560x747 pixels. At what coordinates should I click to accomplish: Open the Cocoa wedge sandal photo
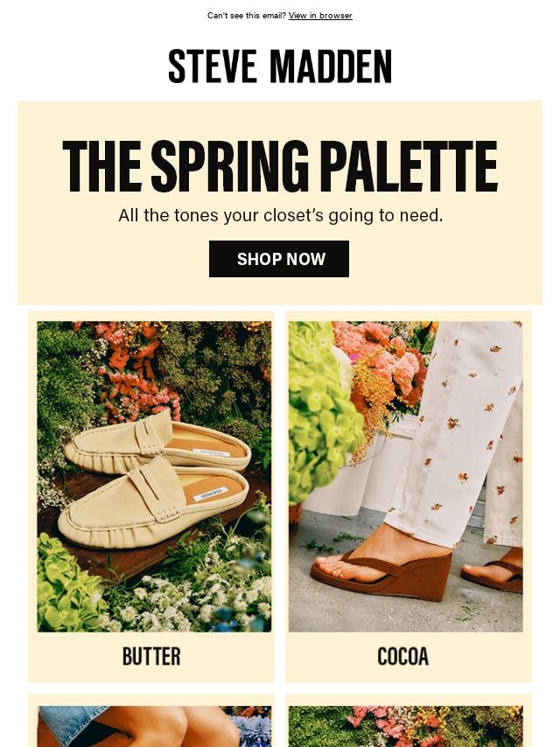406,477
